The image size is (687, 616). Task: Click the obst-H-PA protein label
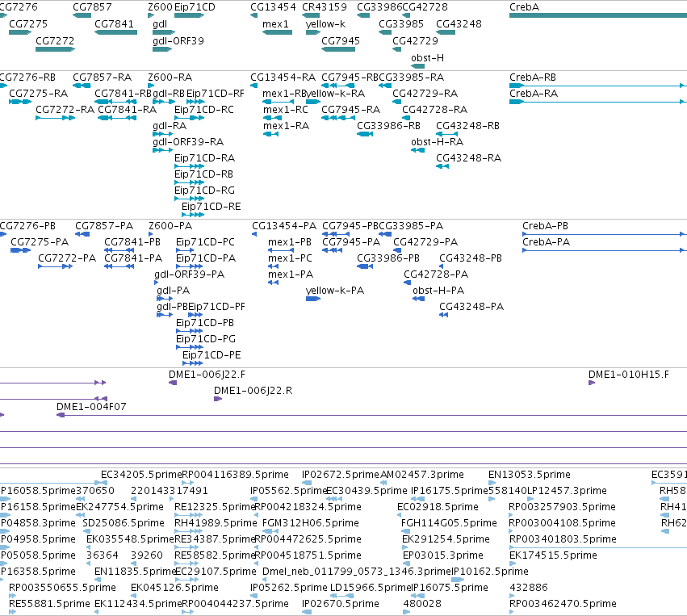(438, 291)
